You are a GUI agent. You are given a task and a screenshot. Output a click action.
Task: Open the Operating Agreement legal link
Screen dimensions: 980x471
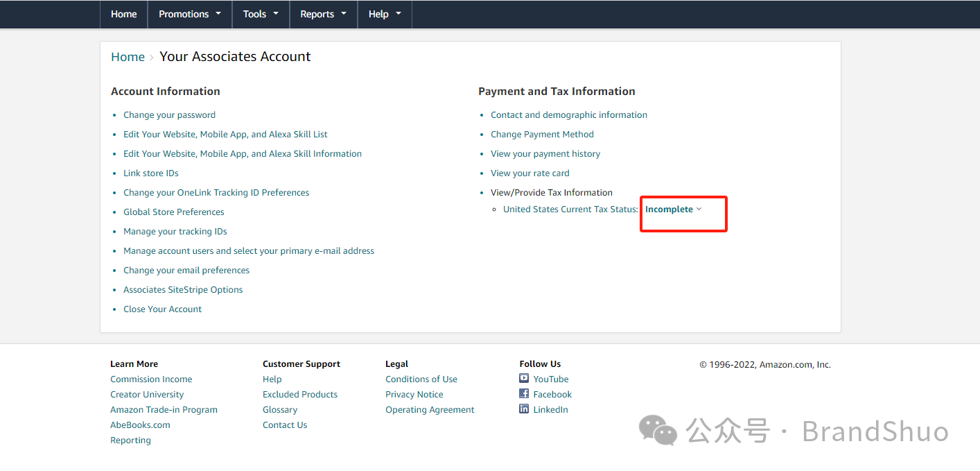(430, 410)
